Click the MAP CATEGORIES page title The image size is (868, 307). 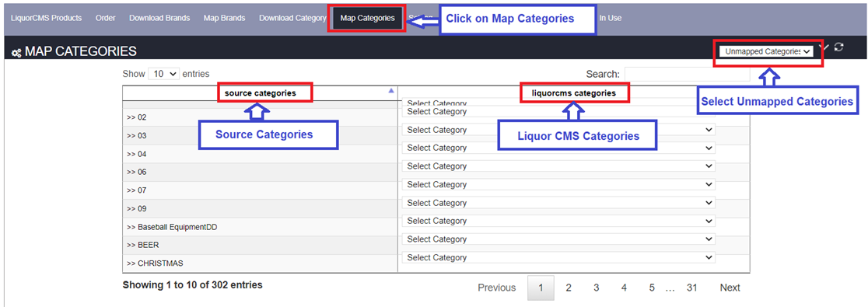pyautogui.click(x=81, y=51)
